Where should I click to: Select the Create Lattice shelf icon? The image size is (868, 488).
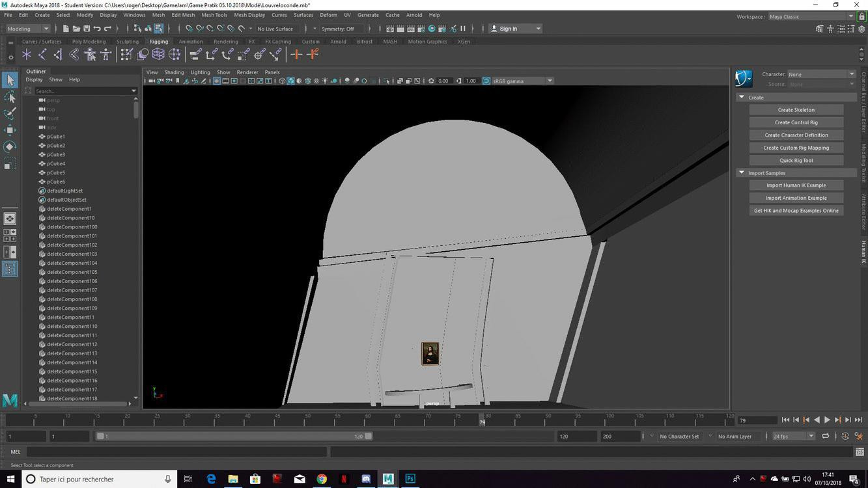158,55
